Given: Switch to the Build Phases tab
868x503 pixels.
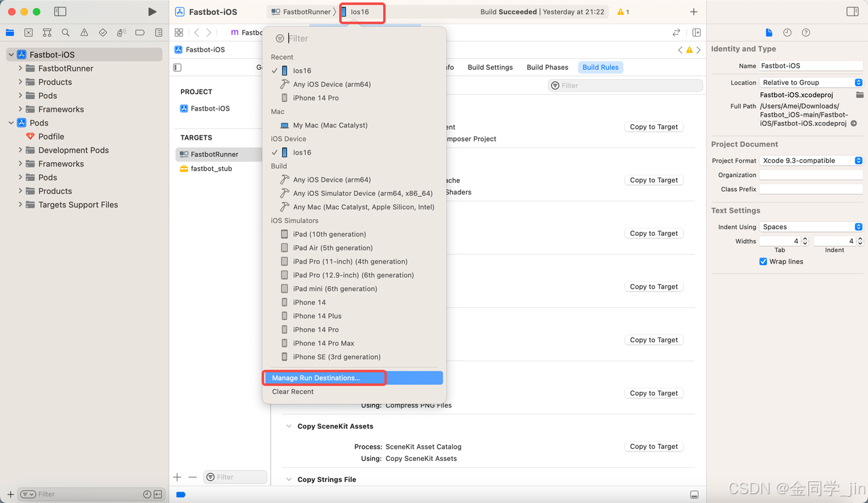Looking at the screenshot, I should click(x=547, y=67).
